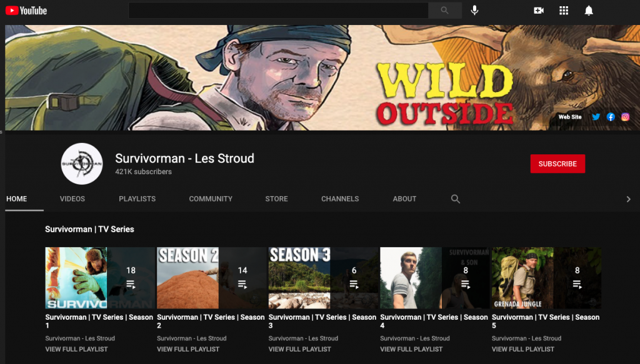Open the Web Site banner link
This screenshot has height=364, width=640.
570,117
